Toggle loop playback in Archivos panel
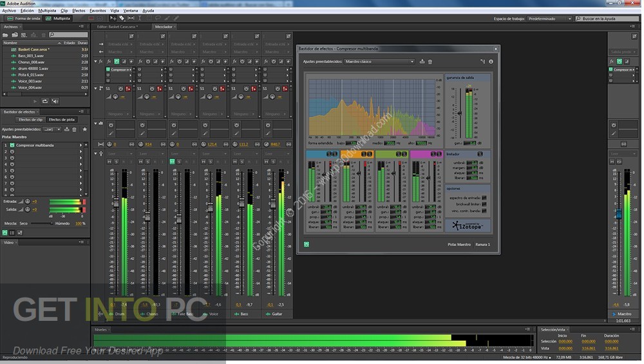Image resolution: width=644 pixels, height=364 pixels. click(x=45, y=101)
